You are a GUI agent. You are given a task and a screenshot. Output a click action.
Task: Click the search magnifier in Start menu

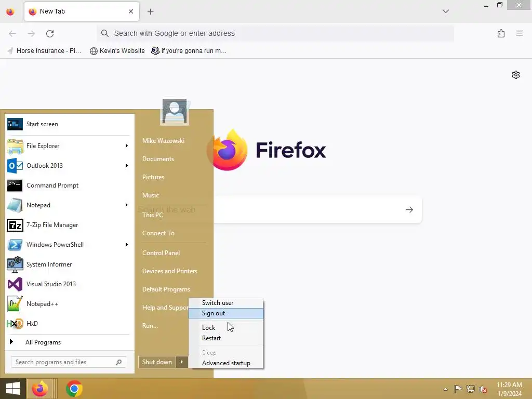pos(118,362)
